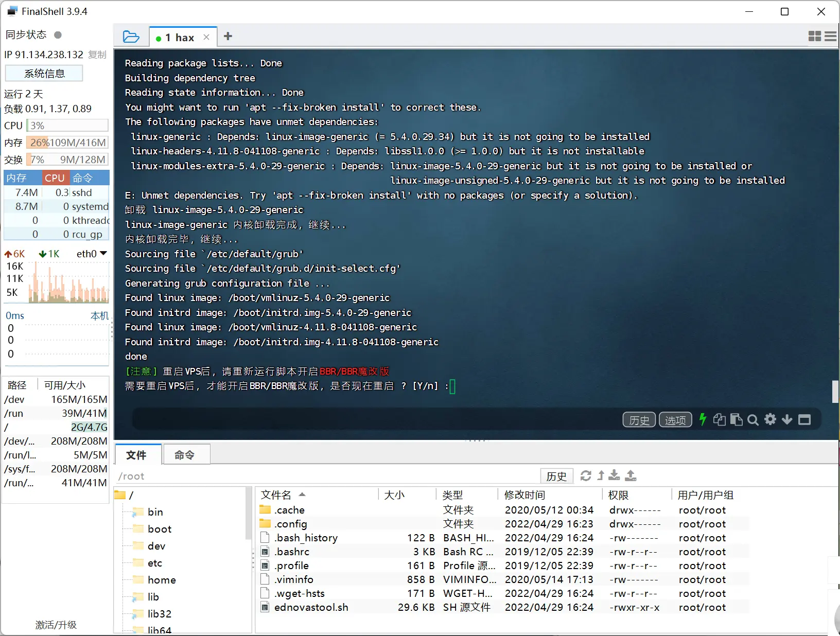The width and height of the screenshot is (840, 636).
Task: Select the 'etc' folder in directory tree
Action: (155, 563)
